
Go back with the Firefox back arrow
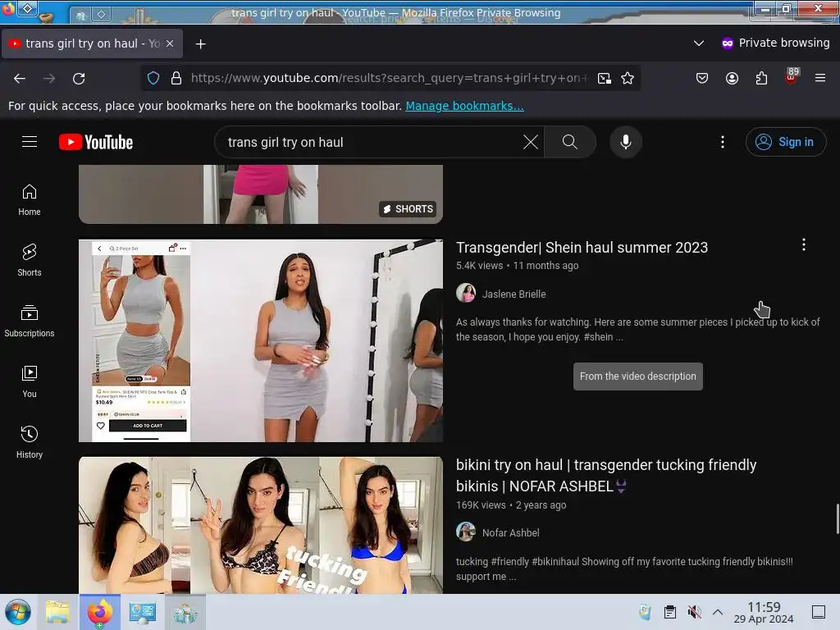coord(20,78)
